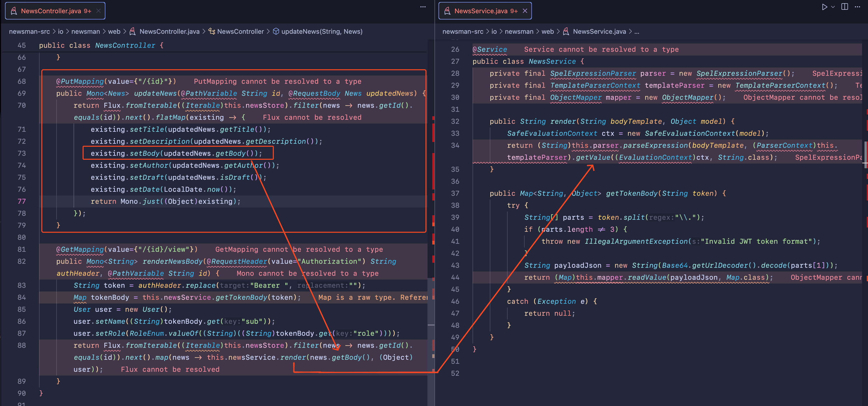Click newsman-src breadcrumb in the left editor
Viewport: 868px width, 406px height.
pyautogui.click(x=29, y=31)
